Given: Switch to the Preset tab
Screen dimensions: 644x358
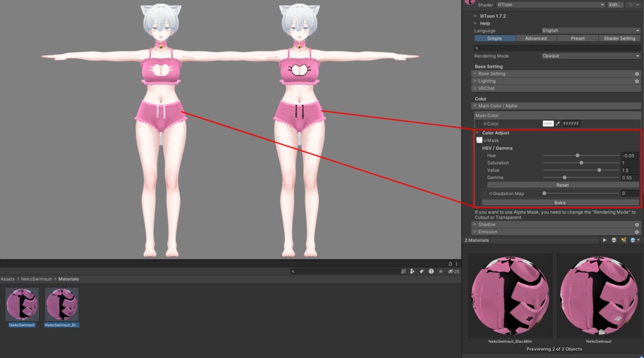Looking at the screenshot, I should (x=577, y=38).
